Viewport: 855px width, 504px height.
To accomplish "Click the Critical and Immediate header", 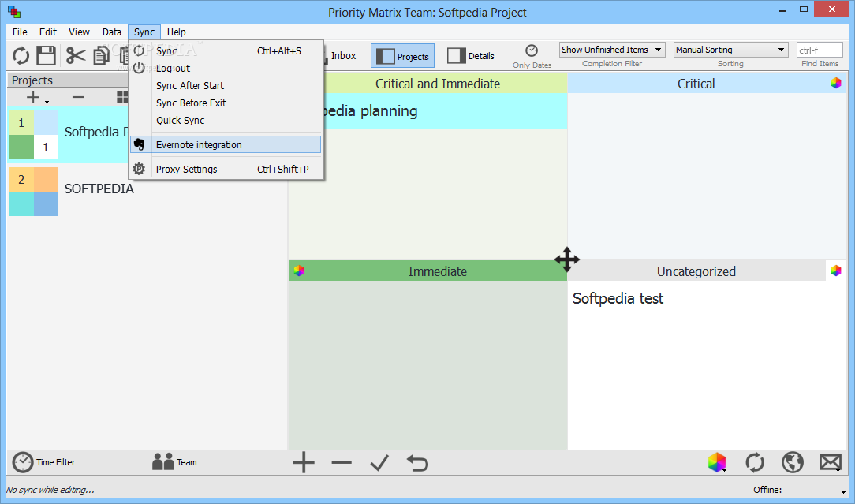I will pos(438,84).
